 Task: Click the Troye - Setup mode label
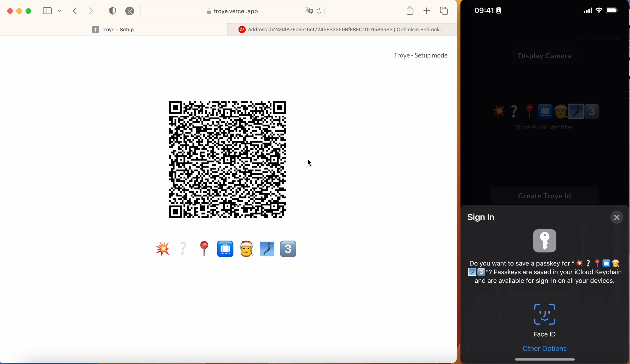[x=421, y=55]
